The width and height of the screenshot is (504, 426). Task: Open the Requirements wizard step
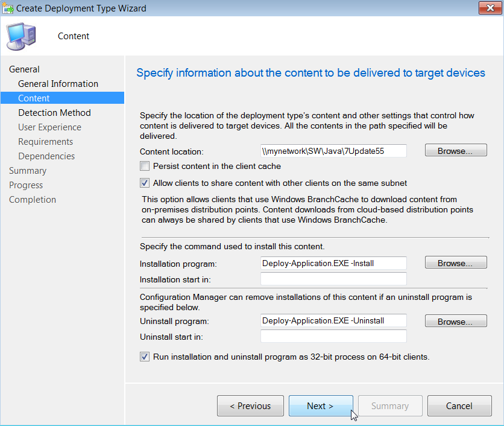[x=46, y=141]
